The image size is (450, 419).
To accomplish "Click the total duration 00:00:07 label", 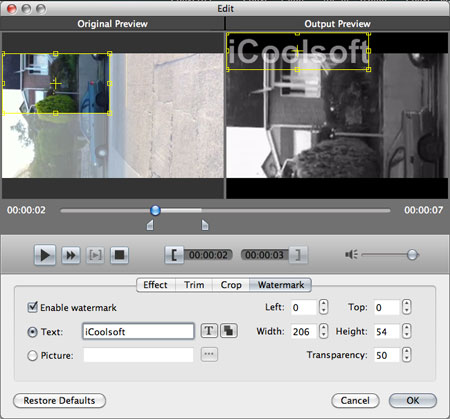I will coord(423,210).
